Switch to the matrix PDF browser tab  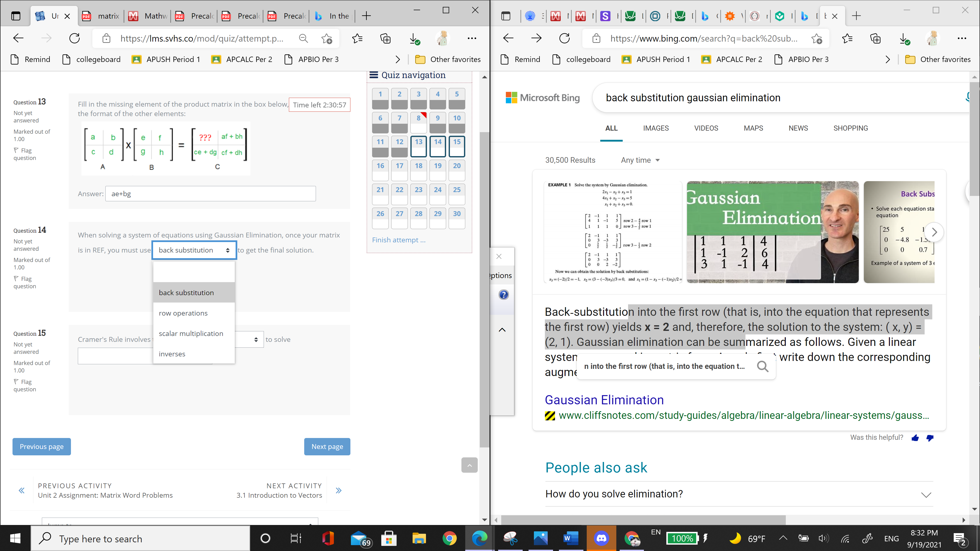pos(108,16)
